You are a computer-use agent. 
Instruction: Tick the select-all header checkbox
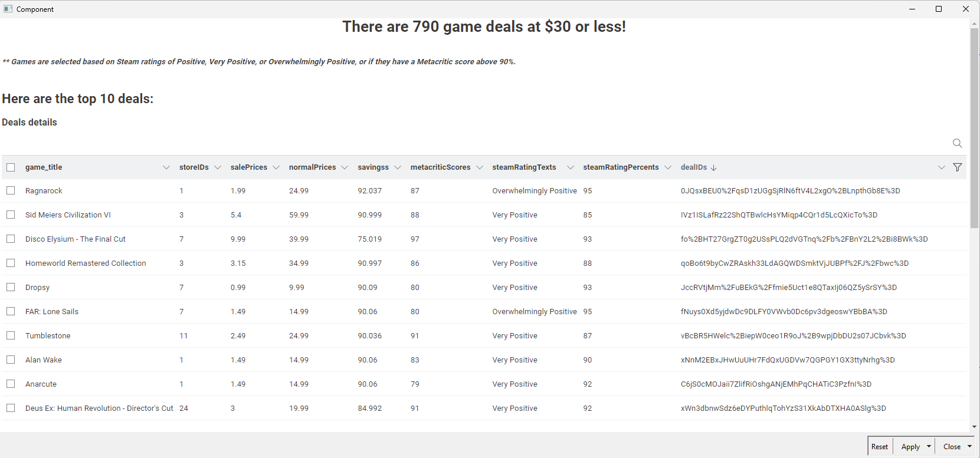(x=11, y=167)
